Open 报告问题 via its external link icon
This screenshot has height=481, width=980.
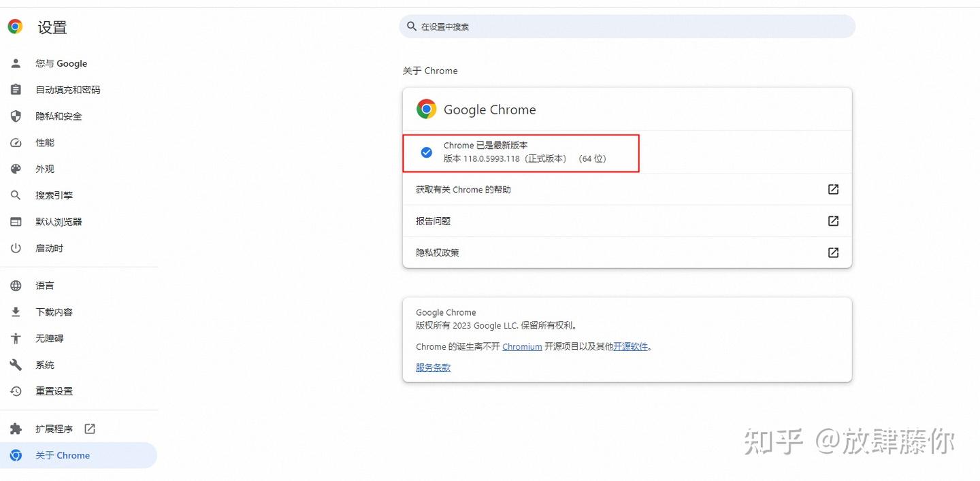[833, 220]
